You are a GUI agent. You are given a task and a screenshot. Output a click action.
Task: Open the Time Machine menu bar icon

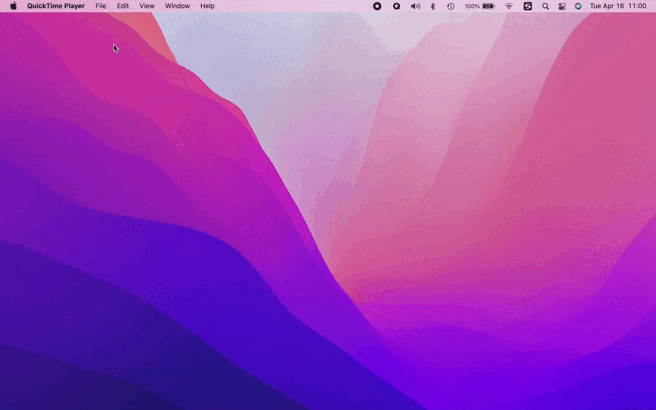(451, 6)
